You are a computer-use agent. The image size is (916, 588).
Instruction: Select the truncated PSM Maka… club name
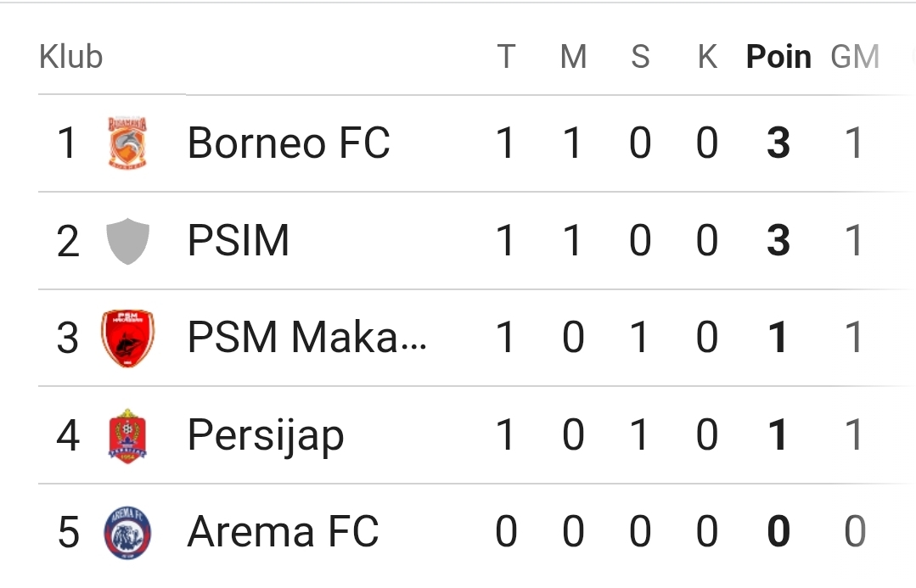pos(307,338)
